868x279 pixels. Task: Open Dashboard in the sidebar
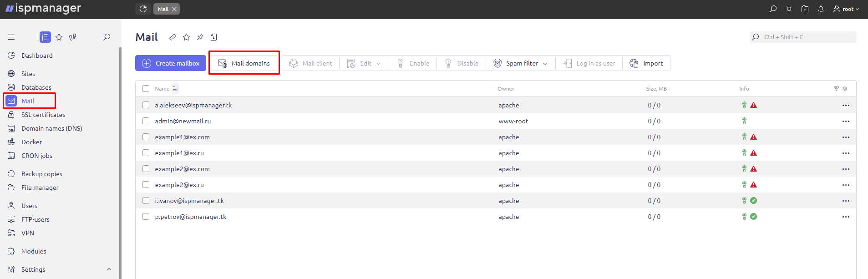pyautogui.click(x=37, y=56)
